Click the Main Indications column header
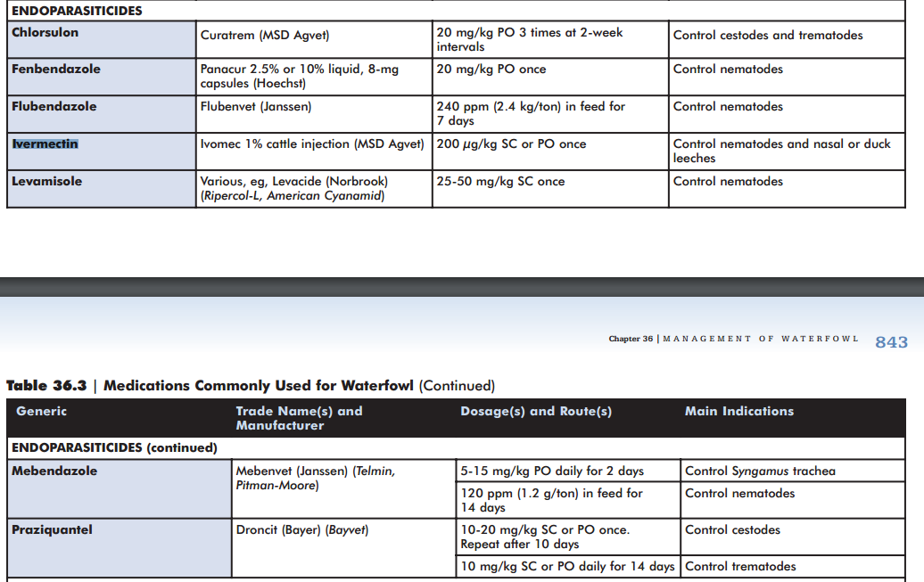 pos(738,411)
